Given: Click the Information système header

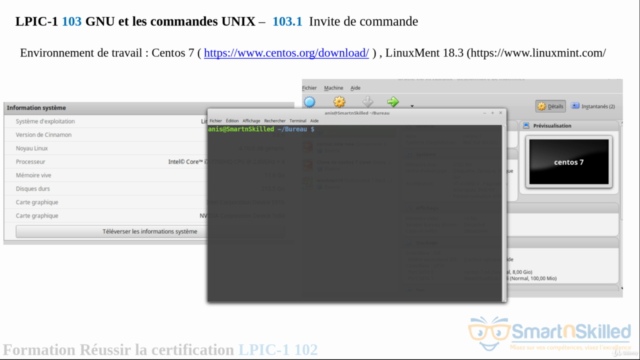Looking at the screenshot, I should tap(36, 108).
